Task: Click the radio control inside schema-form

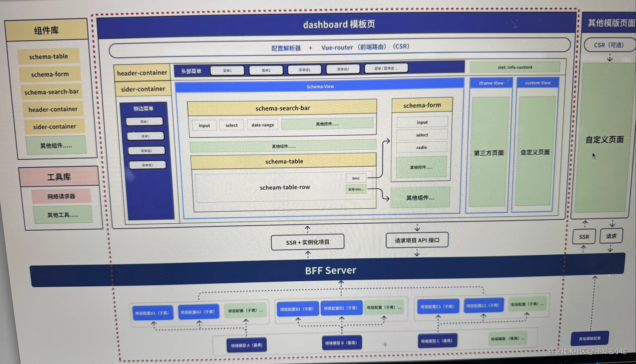Action: click(x=421, y=147)
